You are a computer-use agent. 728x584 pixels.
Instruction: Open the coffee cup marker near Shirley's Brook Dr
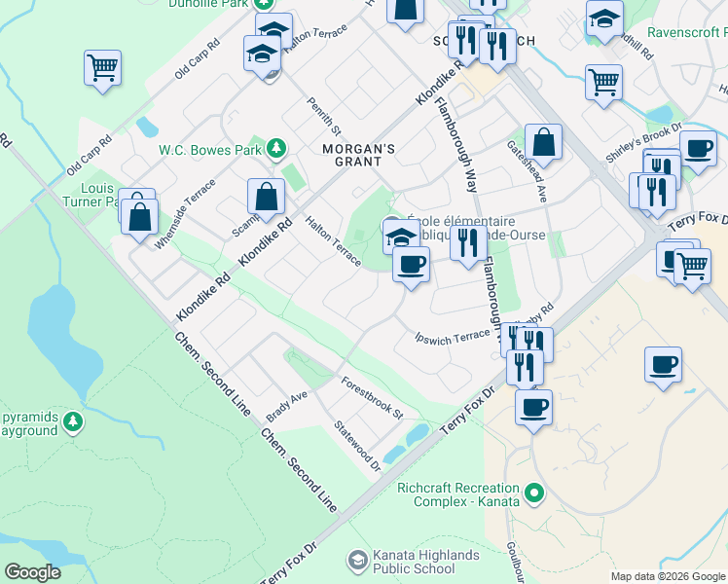(698, 150)
